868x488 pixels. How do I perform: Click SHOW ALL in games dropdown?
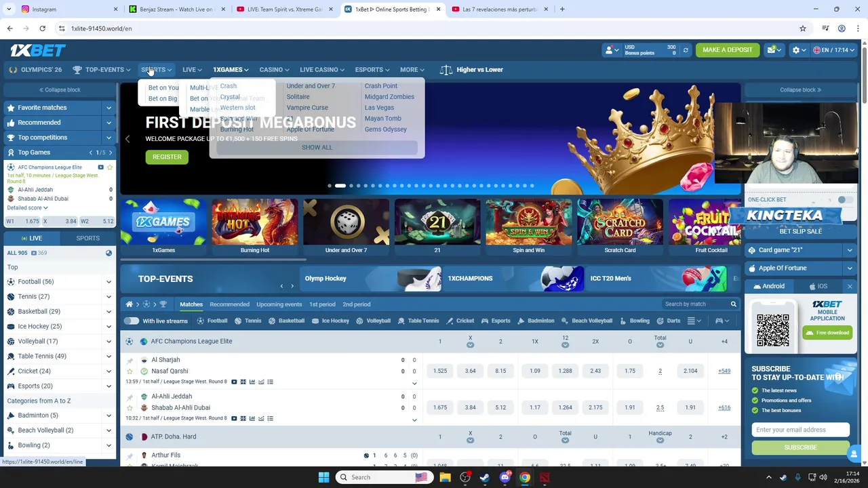pos(317,148)
